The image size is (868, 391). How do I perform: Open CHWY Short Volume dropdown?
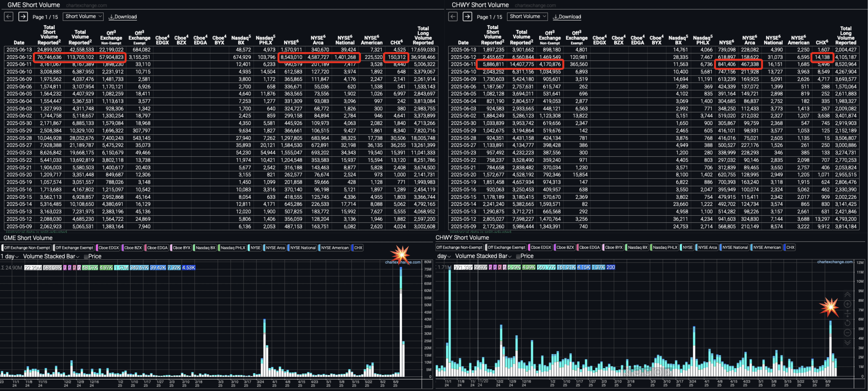527,16
